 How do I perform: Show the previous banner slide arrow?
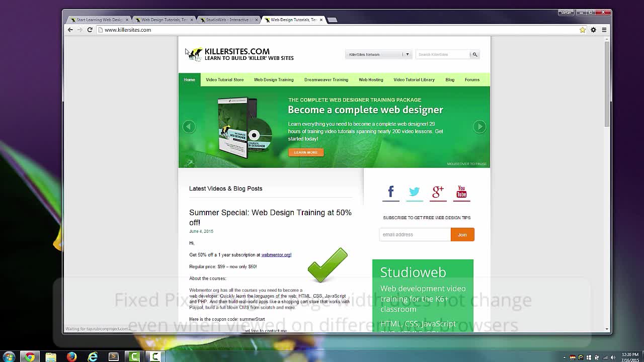(189, 127)
